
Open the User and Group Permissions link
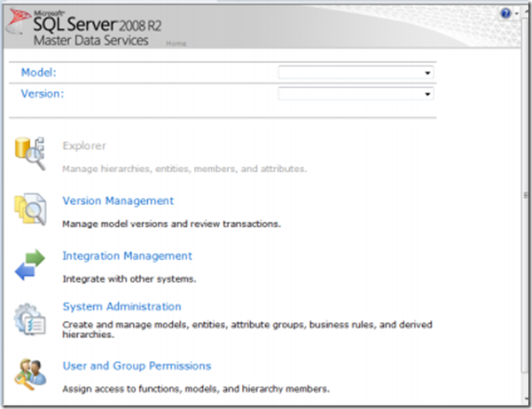pos(137,366)
